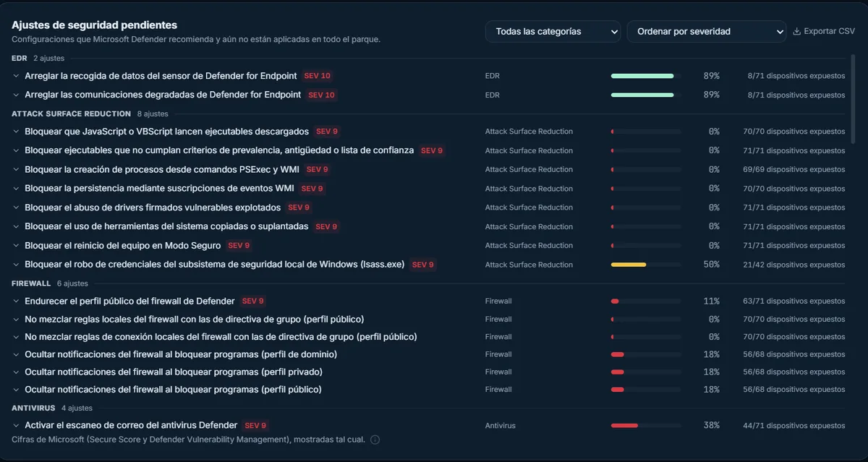The height and width of the screenshot is (462, 868).
Task: Click the FIREWALL group header
Action: [31, 283]
